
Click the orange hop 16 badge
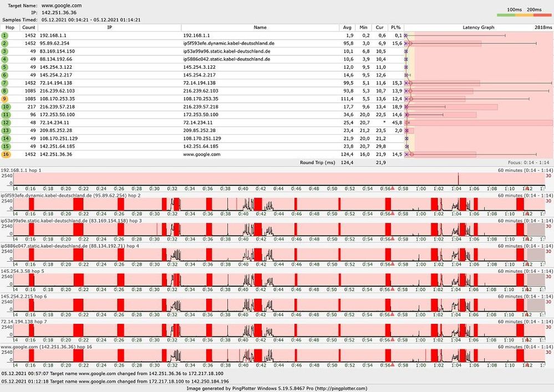(6, 154)
